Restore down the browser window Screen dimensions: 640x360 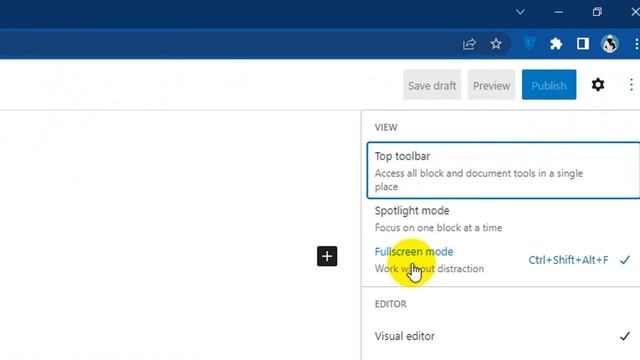pyautogui.click(x=597, y=12)
